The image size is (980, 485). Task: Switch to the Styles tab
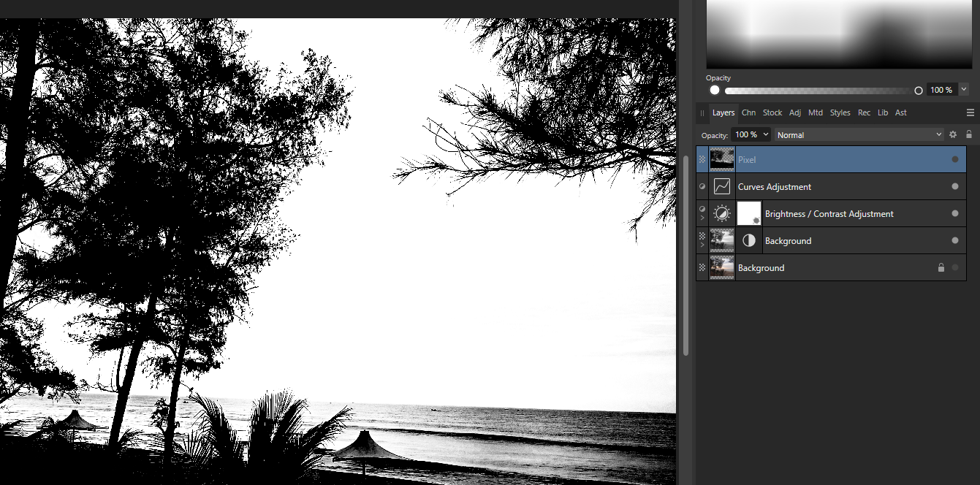coord(840,112)
